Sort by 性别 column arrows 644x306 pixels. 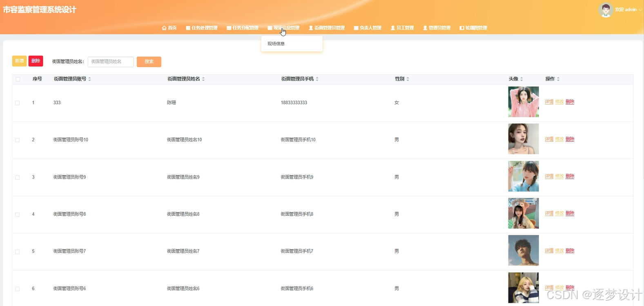pyautogui.click(x=408, y=79)
